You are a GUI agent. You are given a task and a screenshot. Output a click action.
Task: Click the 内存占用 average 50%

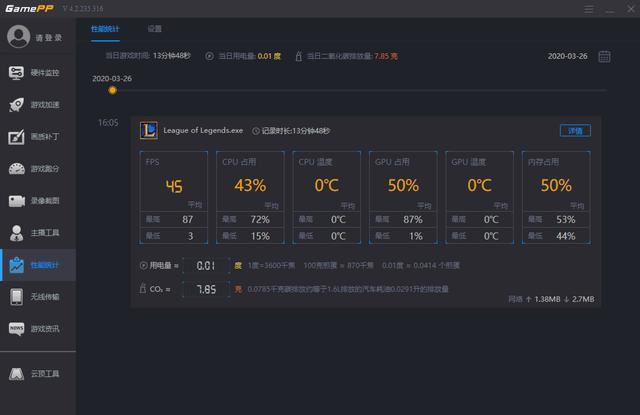click(x=556, y=186)
